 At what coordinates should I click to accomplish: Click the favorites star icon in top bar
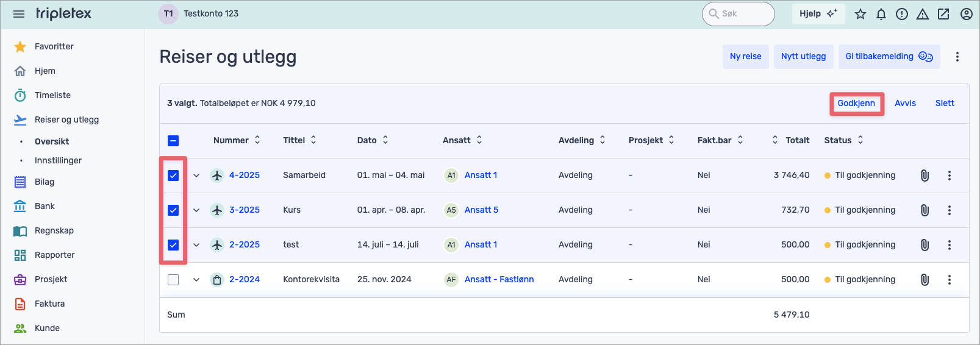(x=860, y=14)
